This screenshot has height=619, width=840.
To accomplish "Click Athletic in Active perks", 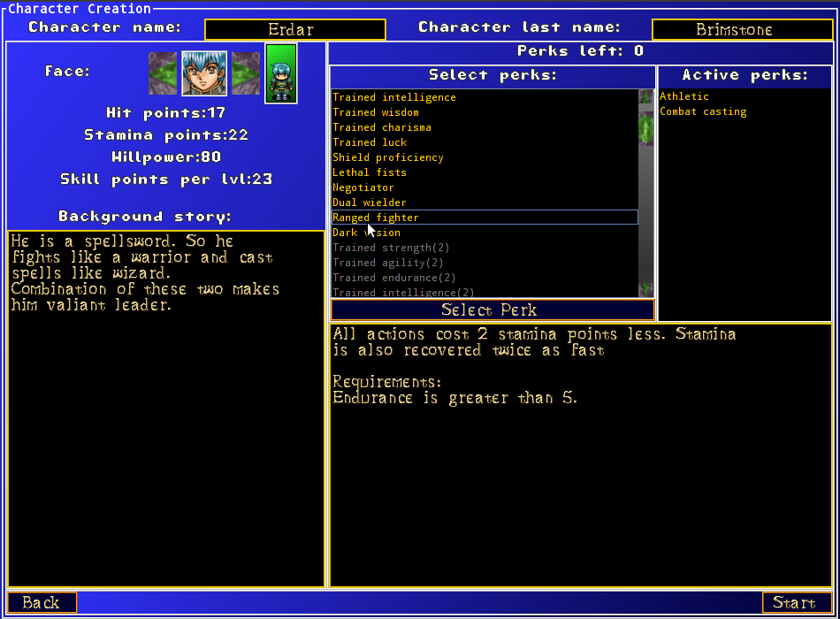I will click(x=684, y=96).
